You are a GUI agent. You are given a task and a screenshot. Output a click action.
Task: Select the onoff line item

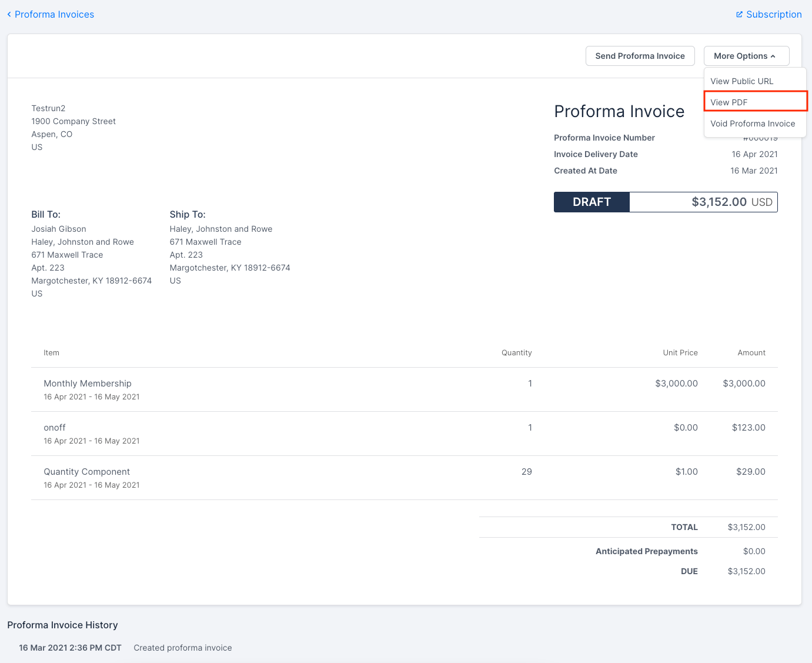(55, 428)
